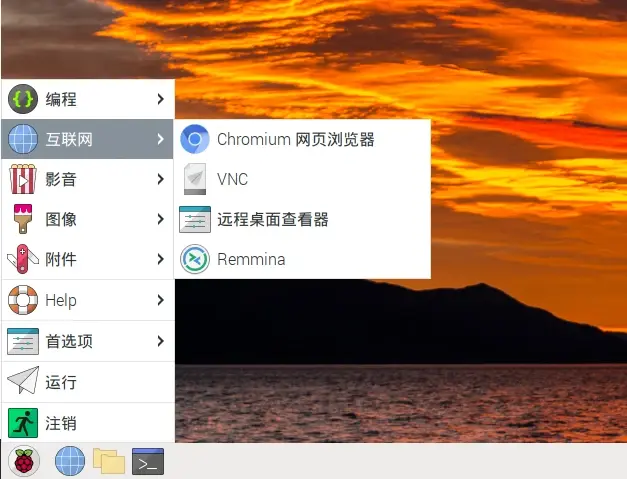Open the globe web browser launcher in taskbar

click(70, 461)
